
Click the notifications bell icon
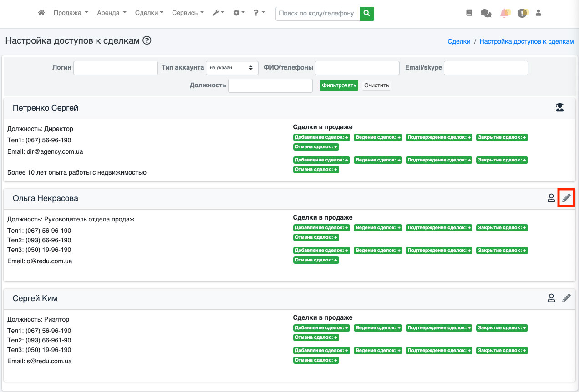(x=504, y=13)
